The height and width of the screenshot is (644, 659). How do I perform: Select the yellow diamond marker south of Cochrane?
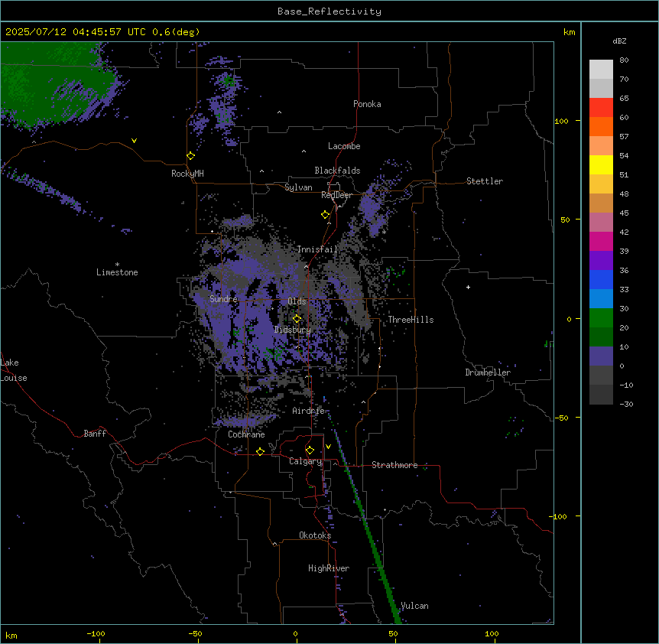260,451
